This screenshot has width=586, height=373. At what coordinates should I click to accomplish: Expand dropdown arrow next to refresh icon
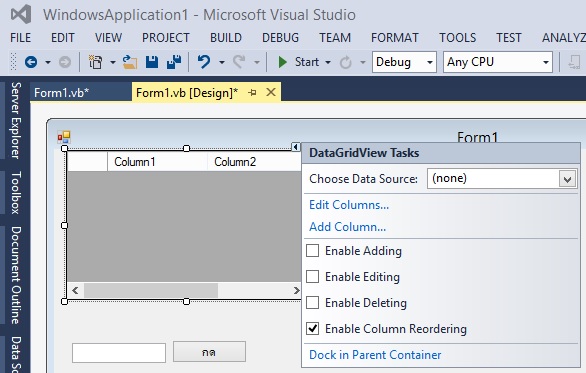coord(363,62)
